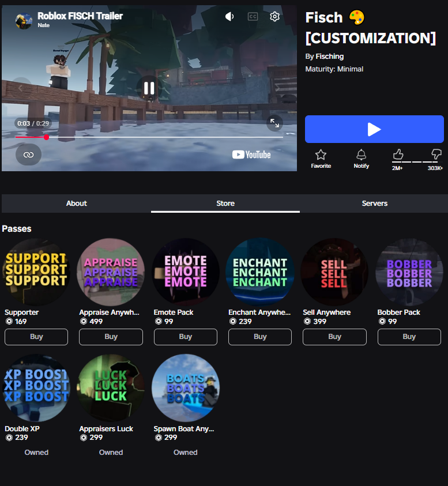
Task: Buy the Emote Pack
Action: [186, 337]
